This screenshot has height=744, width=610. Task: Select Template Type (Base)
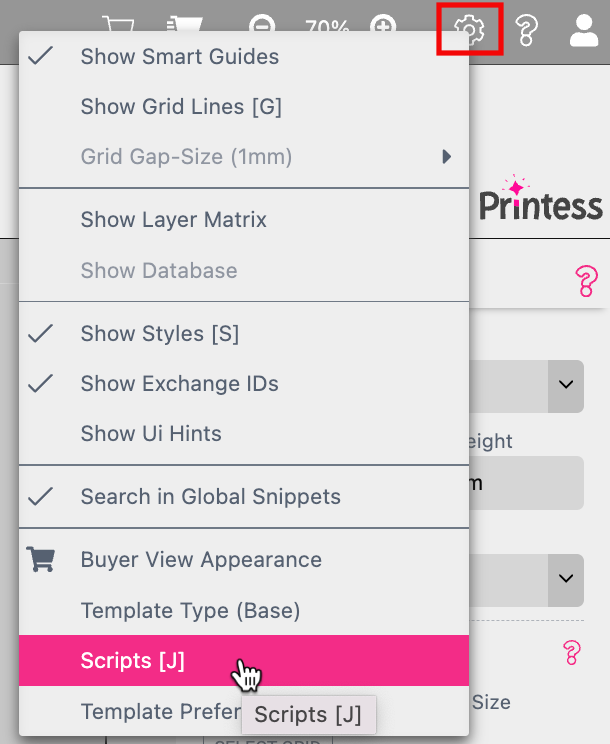(x=244, y=610)
